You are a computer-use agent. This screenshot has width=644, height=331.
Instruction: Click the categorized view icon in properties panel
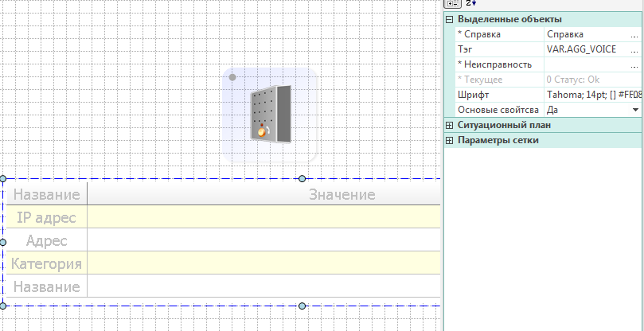(x=451, y=3)
